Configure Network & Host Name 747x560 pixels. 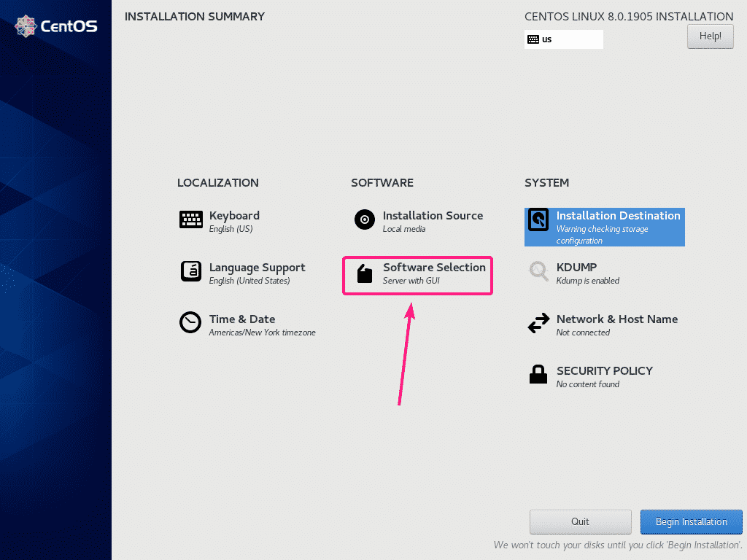(603, 324)
